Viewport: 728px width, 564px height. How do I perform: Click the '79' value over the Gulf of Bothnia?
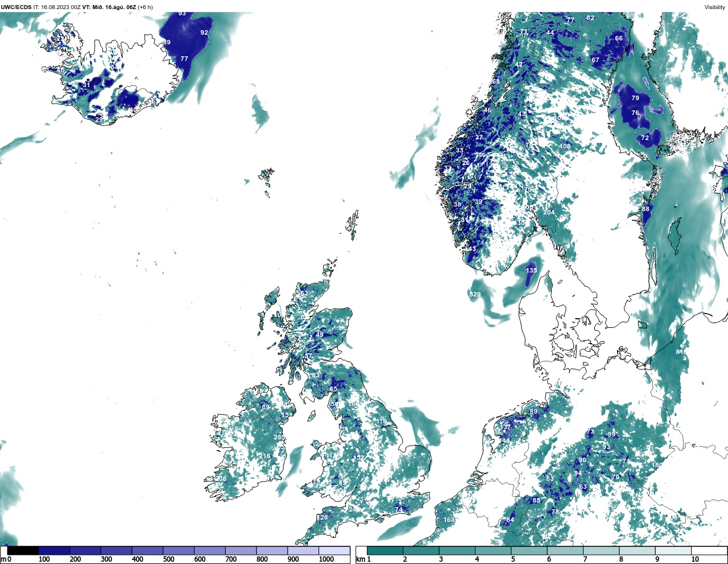pos(635,98)
